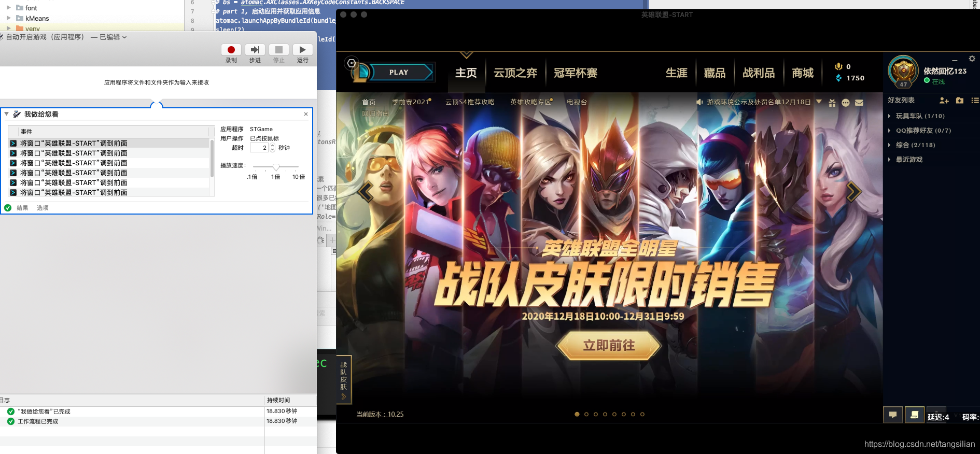
Task: Open the 冠军杯赛 navigation tab
Action: (576, 73)
